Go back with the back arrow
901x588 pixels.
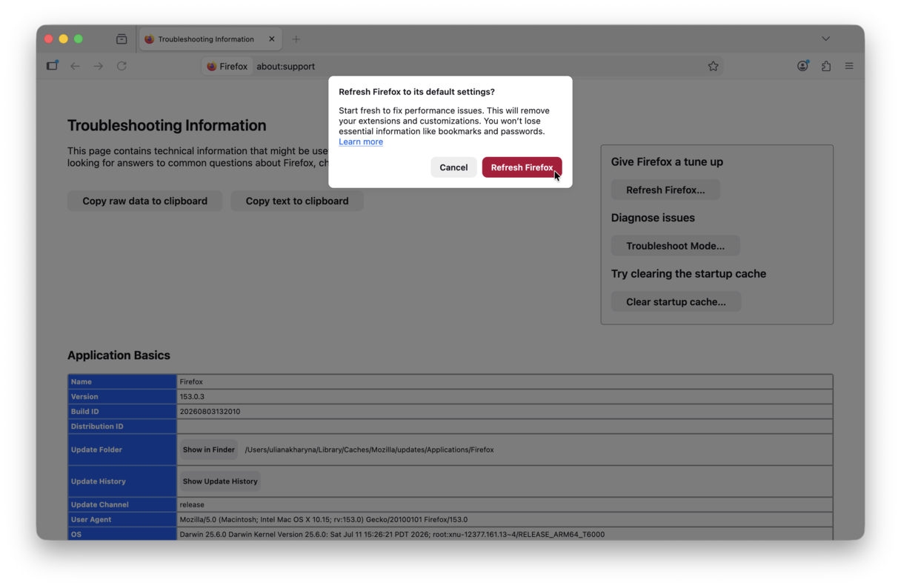[75, 66]
